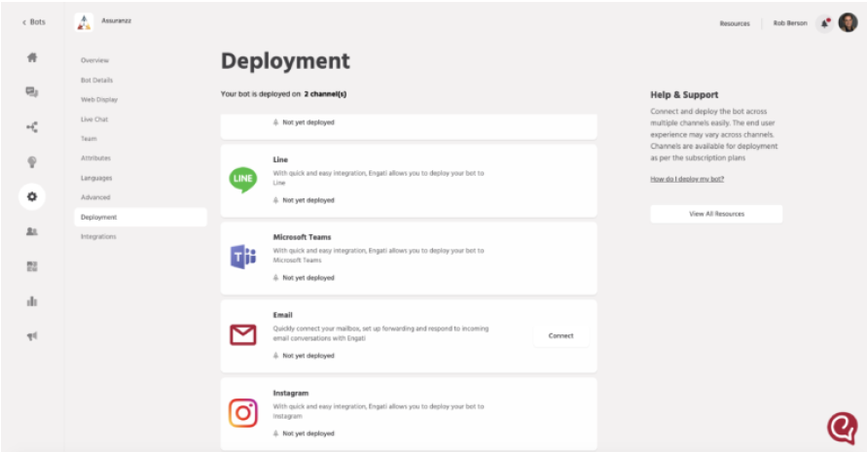868x452 pixels.
Task: Click the Instagram channel logo
Action: click(242, 413)
